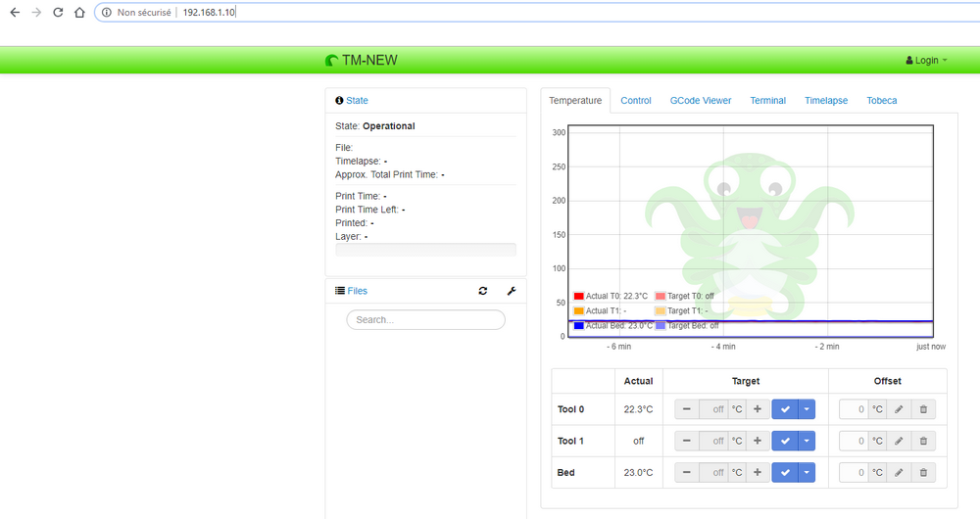Toggle Actual T0 legend swatch in graph

(578, 296)
